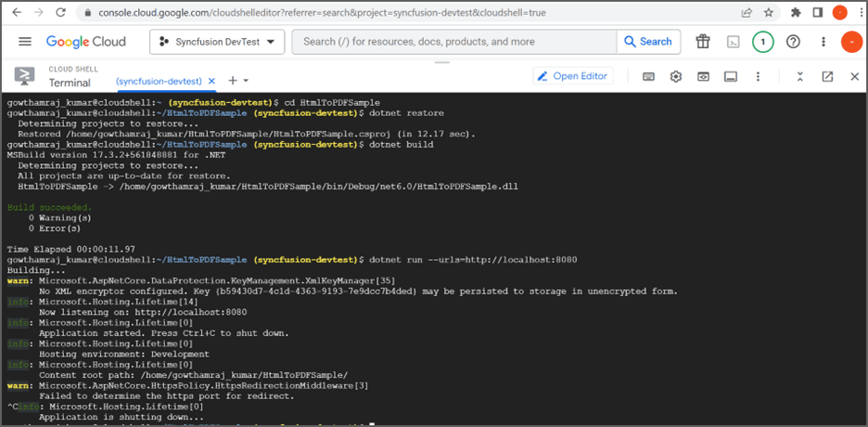Screen dimensions: 868x427
Task: Focus the resources and docs search field
Action: coord(453,42)
